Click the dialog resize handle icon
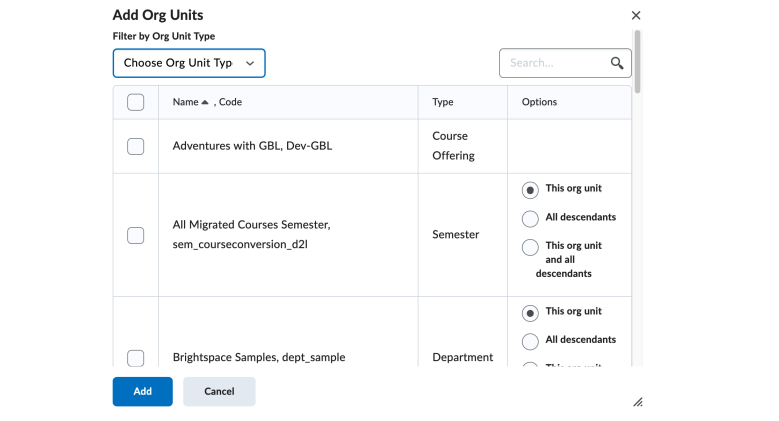 tap(637, 402)
